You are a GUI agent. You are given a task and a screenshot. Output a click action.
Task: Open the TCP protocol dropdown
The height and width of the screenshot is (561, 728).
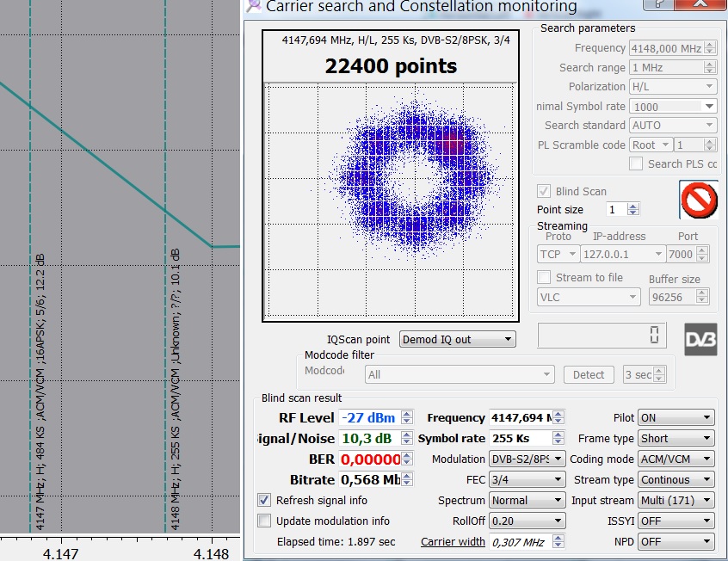tap(558, 254)
